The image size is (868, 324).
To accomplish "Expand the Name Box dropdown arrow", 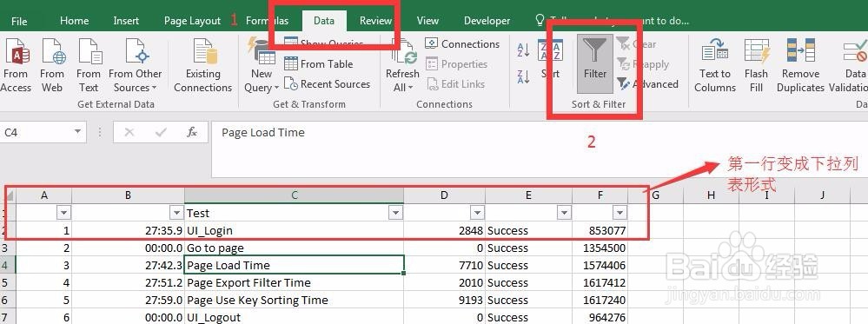I will [x=78, y=132].
